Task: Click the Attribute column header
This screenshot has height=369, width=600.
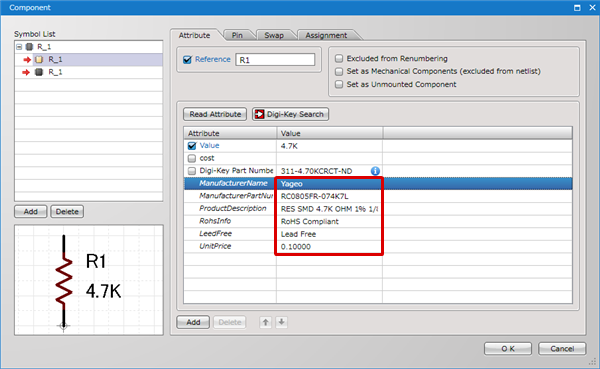Action: [230, 133]
